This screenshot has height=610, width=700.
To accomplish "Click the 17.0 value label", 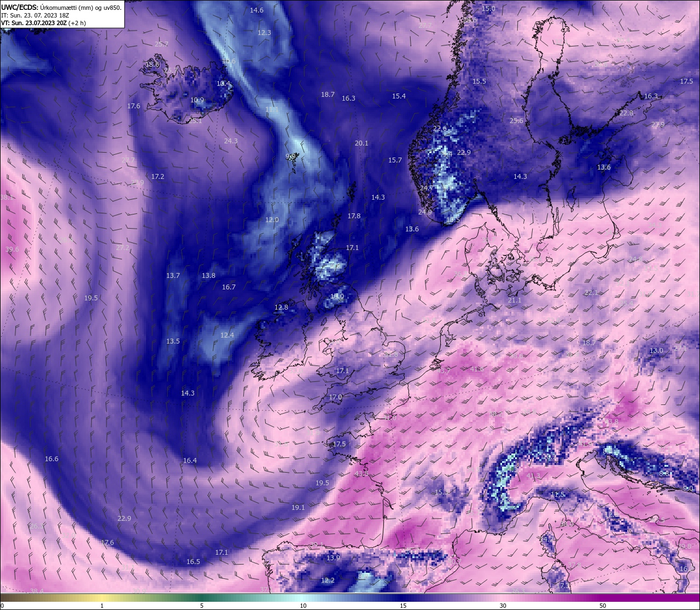I will pos(335,397).
